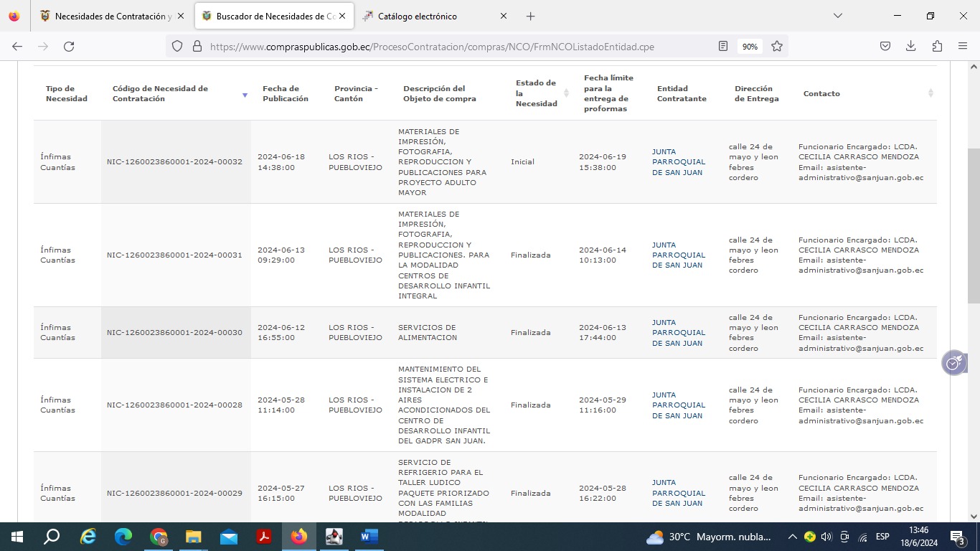
Task: Click the floating purple clock widget
Action: (953, 364)
